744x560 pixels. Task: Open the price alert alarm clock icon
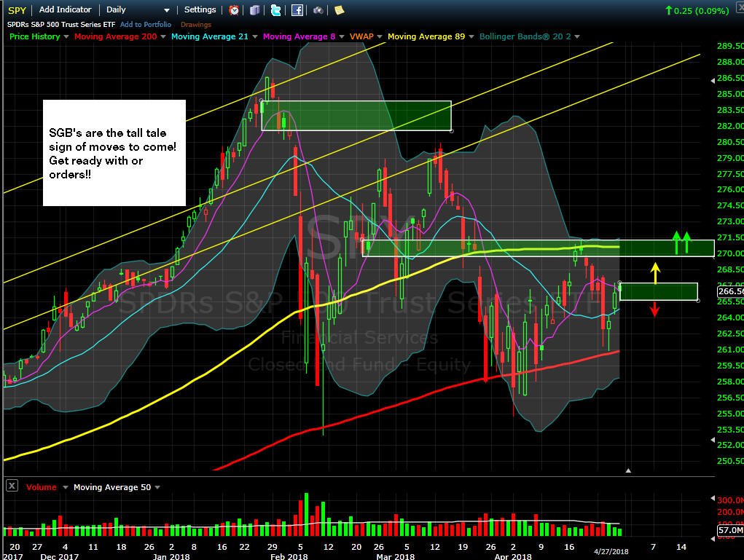click(x=234, y=10)
